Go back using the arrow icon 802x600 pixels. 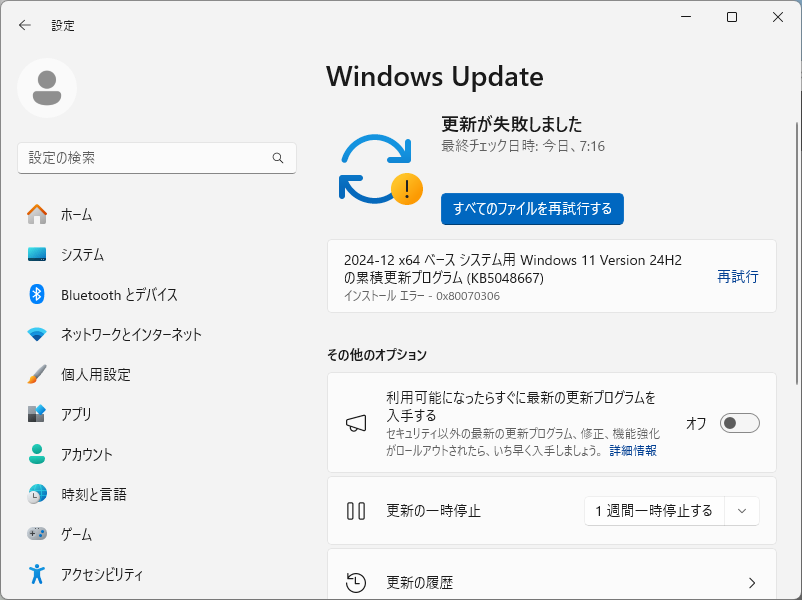pyautogui.click(x=25, y=25)
